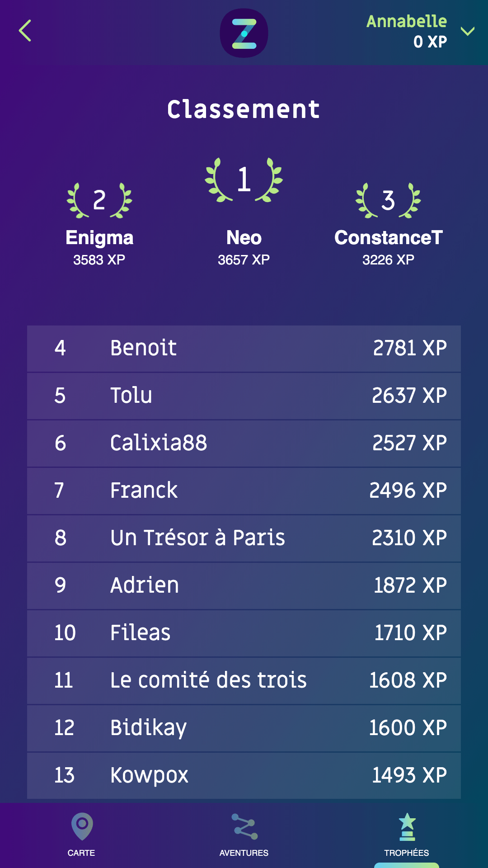The width and height of the screenshot is (488, 868).
Task: Expand the Annabelle profile chevron
Action: (x=467, y=31)
